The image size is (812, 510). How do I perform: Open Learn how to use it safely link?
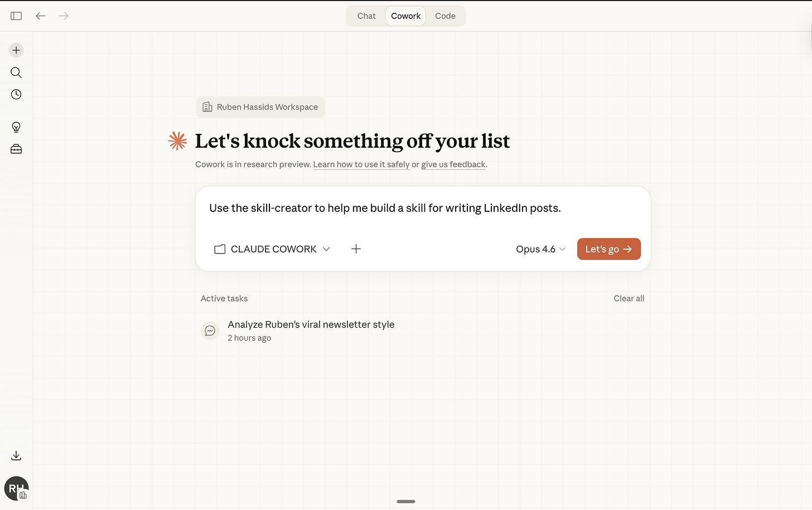click(361, 164)
